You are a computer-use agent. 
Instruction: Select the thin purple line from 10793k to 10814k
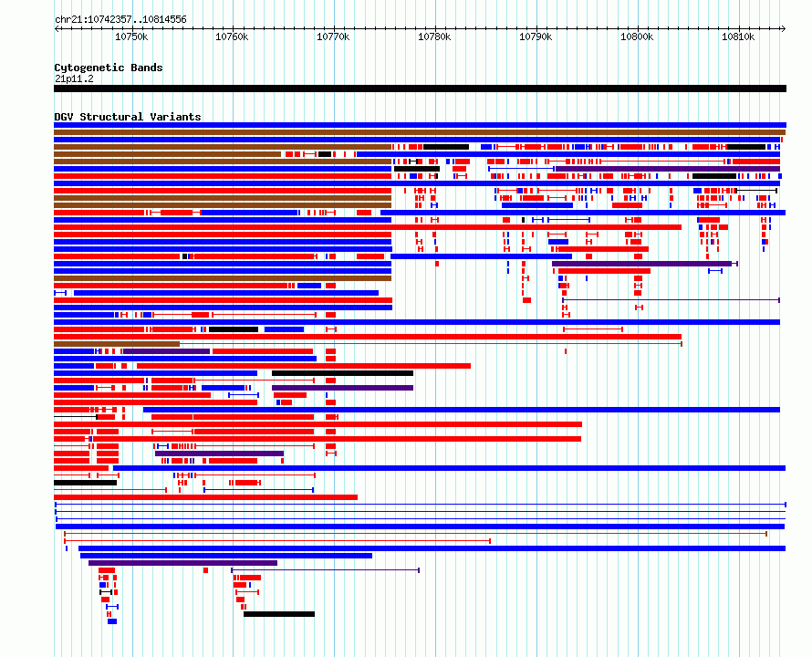671,300
